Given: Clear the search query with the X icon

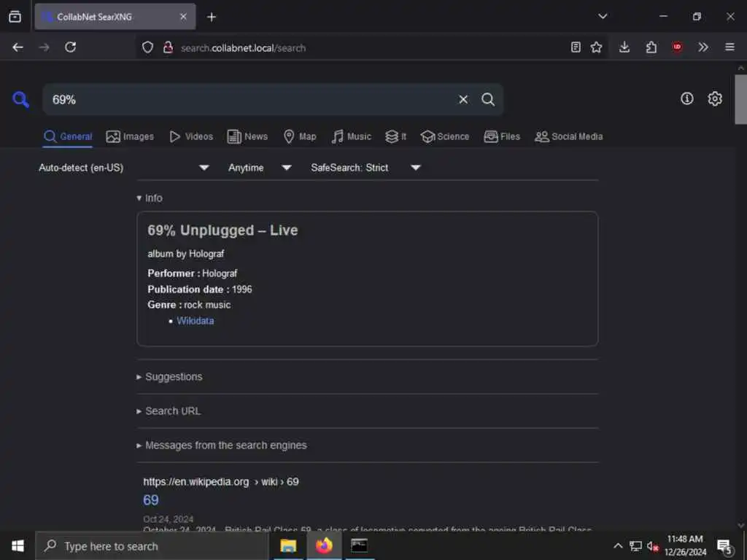Looking at the screenshot, I should point(463,99).
